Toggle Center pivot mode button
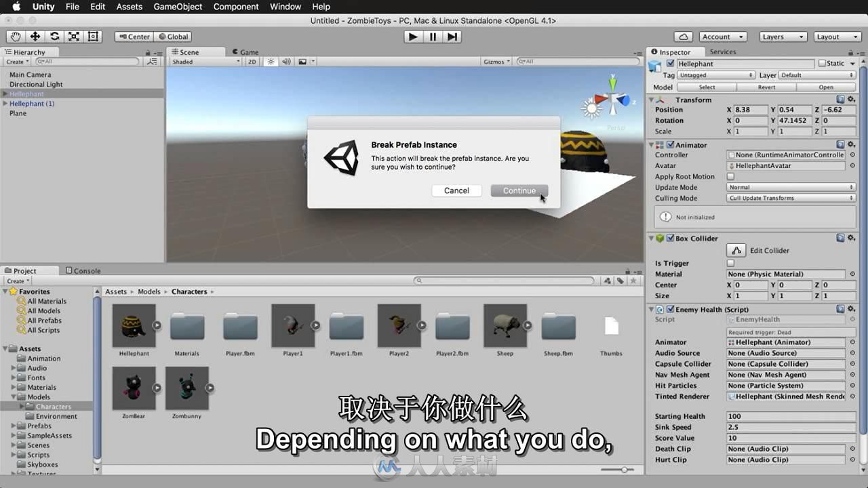Screen dimensions: 868x488 134,37
